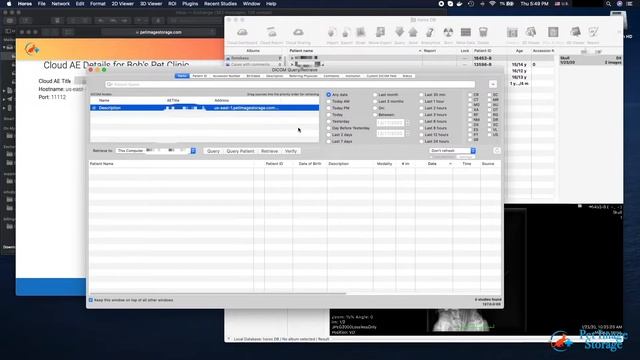Open Cloud Sharing in Horos DB toolbar
Image resolution: width=640 pixels, height=360 pixels.
coord(298,32)
